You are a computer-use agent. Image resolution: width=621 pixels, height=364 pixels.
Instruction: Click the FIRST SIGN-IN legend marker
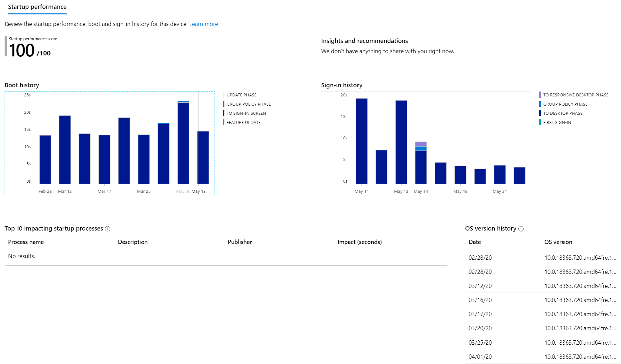coord(540,122)
